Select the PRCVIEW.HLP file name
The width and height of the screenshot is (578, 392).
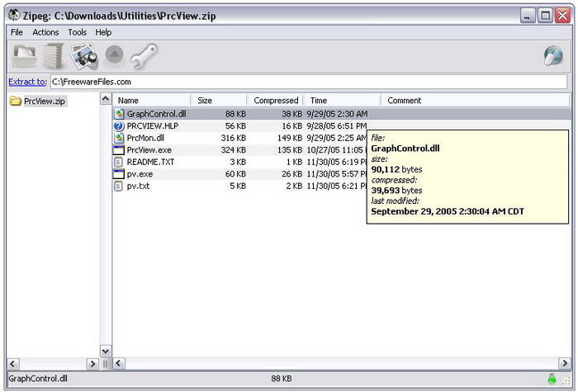(x=153, y=126)
